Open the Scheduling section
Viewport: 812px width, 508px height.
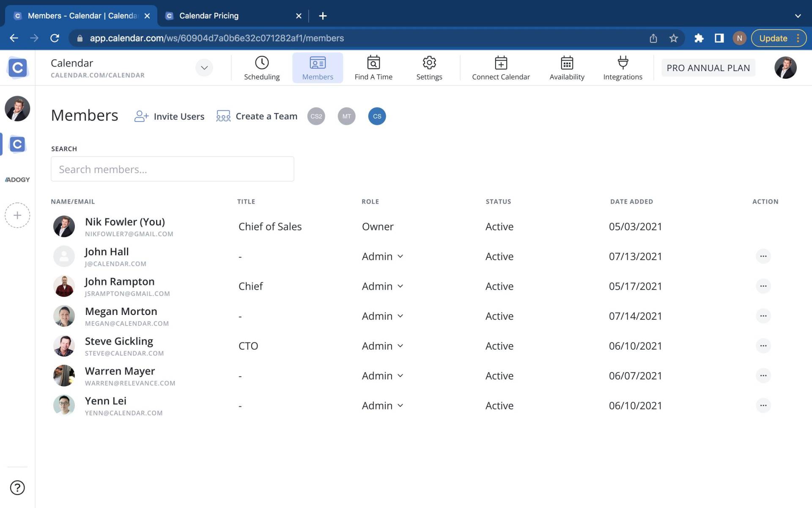coord(262,68)
